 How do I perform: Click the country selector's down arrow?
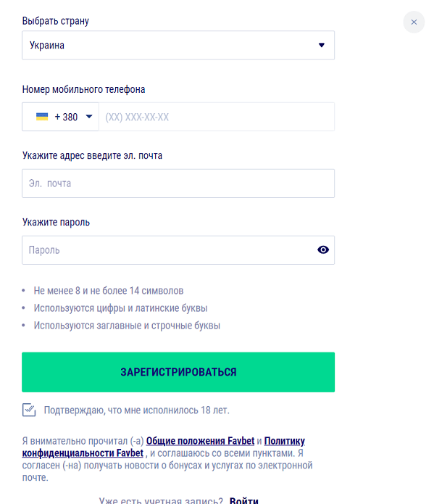pyautogui.click(x=322, y=45)
